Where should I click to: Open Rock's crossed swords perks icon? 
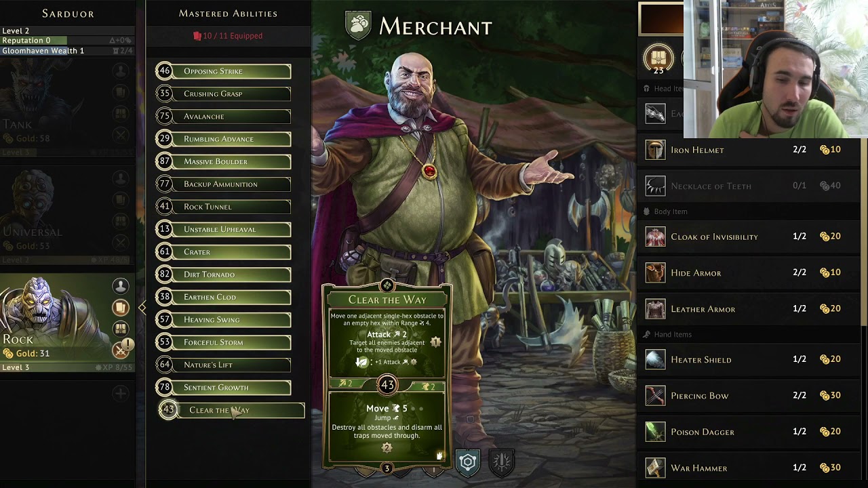[120, 350]
